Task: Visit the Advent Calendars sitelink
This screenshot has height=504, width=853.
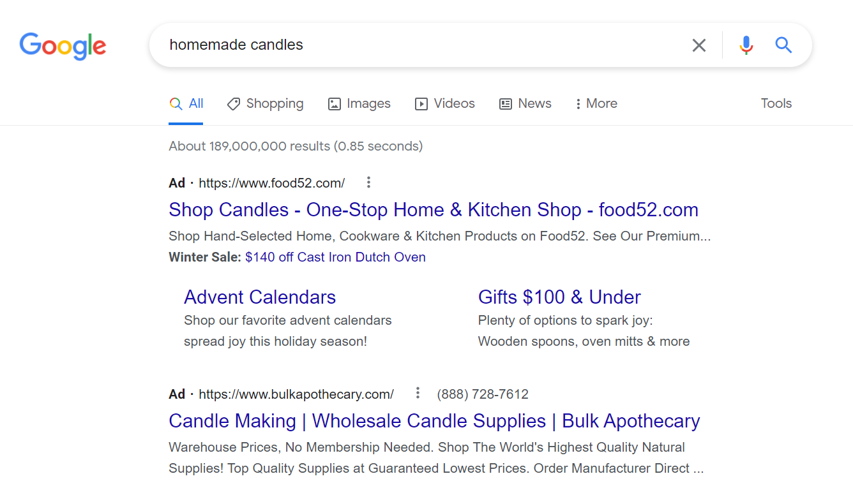Action: coord(260,297)
